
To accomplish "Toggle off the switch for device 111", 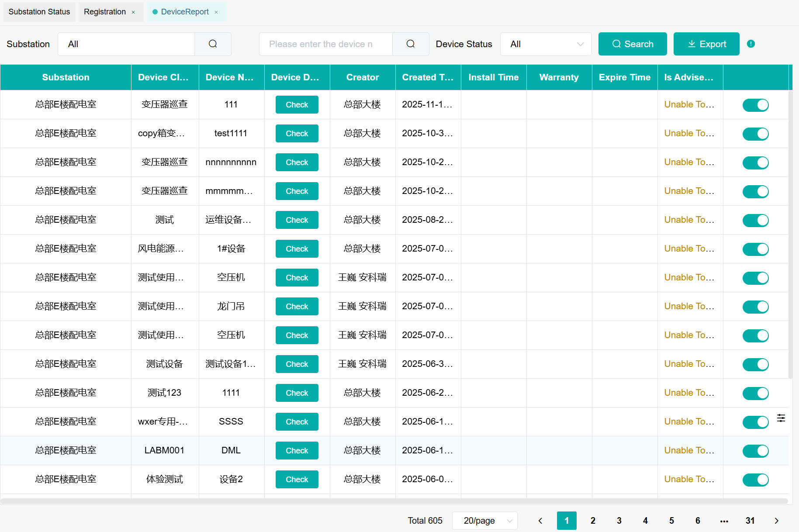I will [x=755, y=105].
